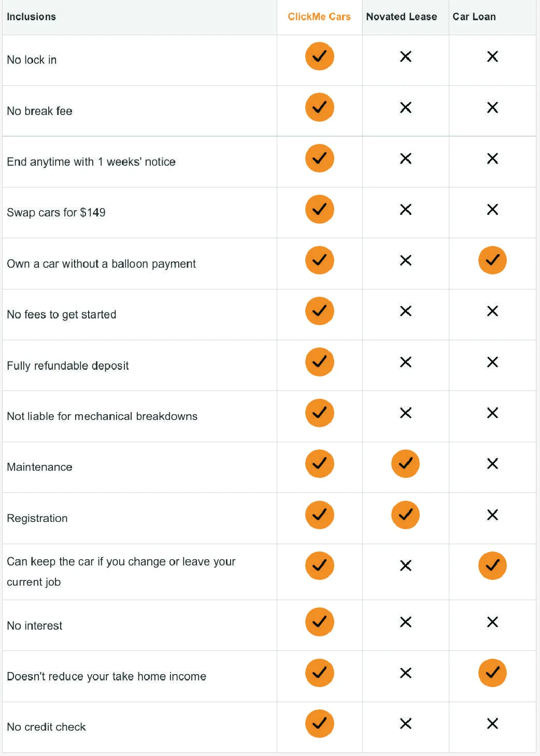Image resolution: width=540 pixels, height=756 pixels.
Task: Select the Novated Lease column header
Action: 401,17
